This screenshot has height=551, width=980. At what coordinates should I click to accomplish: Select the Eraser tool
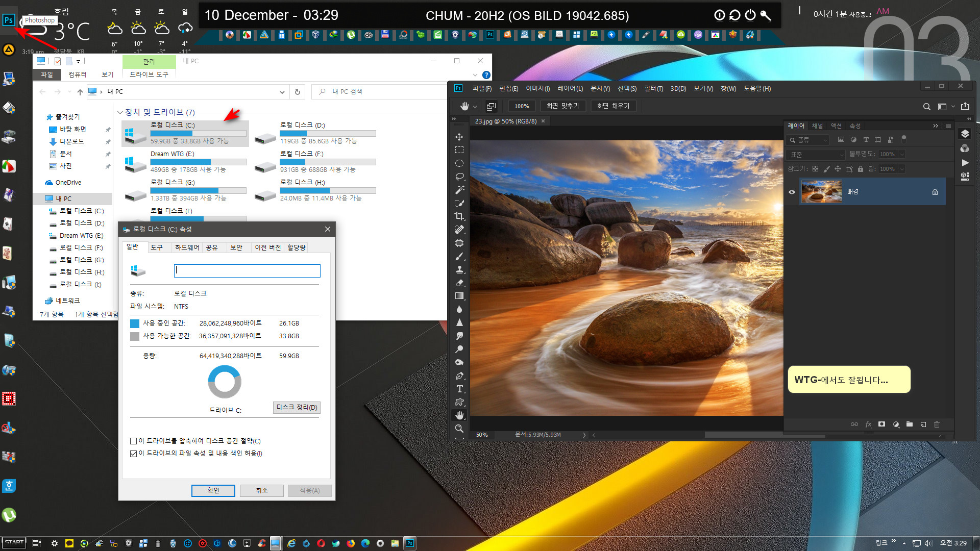click(x=459, y=283)
